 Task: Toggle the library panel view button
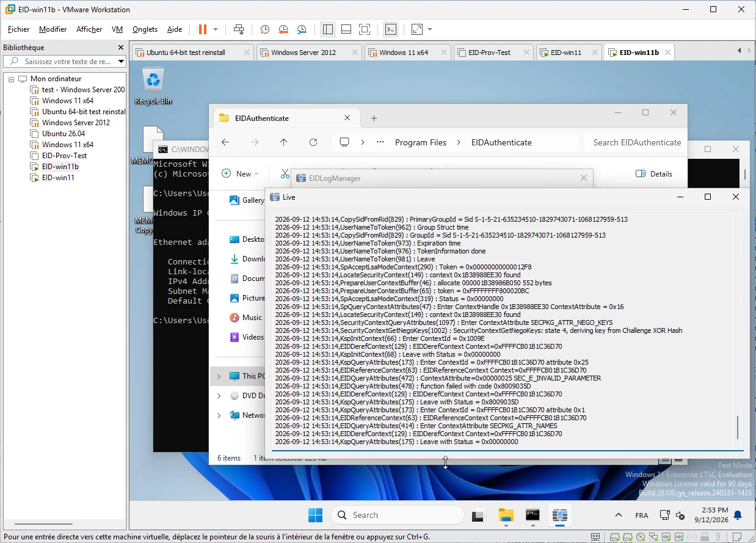click(x=328, y=29)
